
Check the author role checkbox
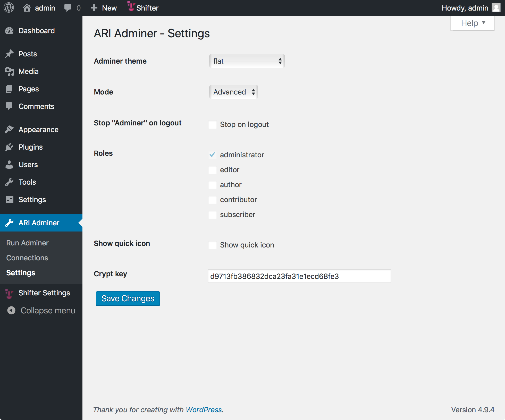(x=213, y=185)
